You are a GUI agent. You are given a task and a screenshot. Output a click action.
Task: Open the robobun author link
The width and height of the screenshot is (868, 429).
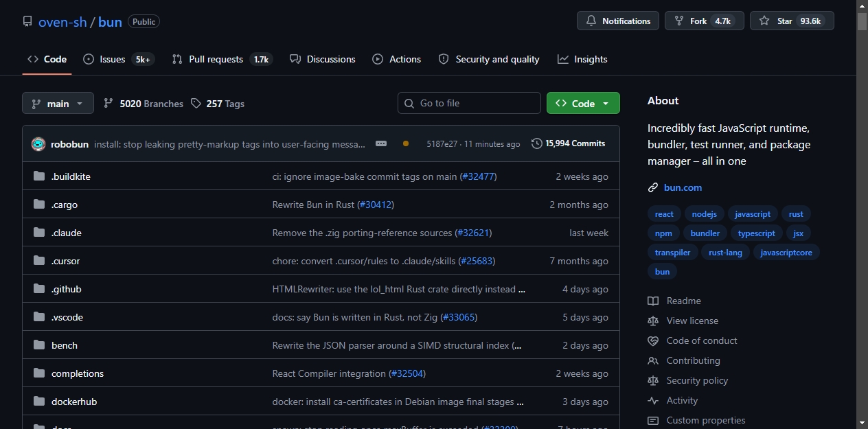pos(69,144)
